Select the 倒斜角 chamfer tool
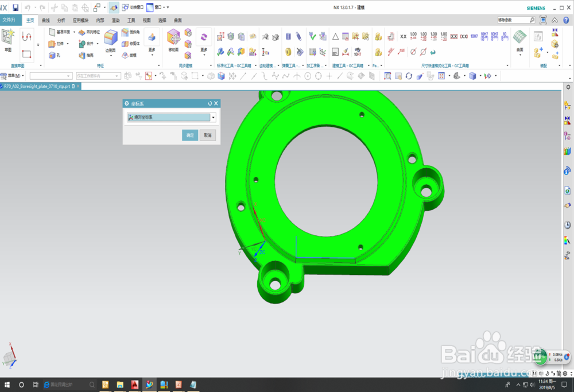 pos(130,32)
